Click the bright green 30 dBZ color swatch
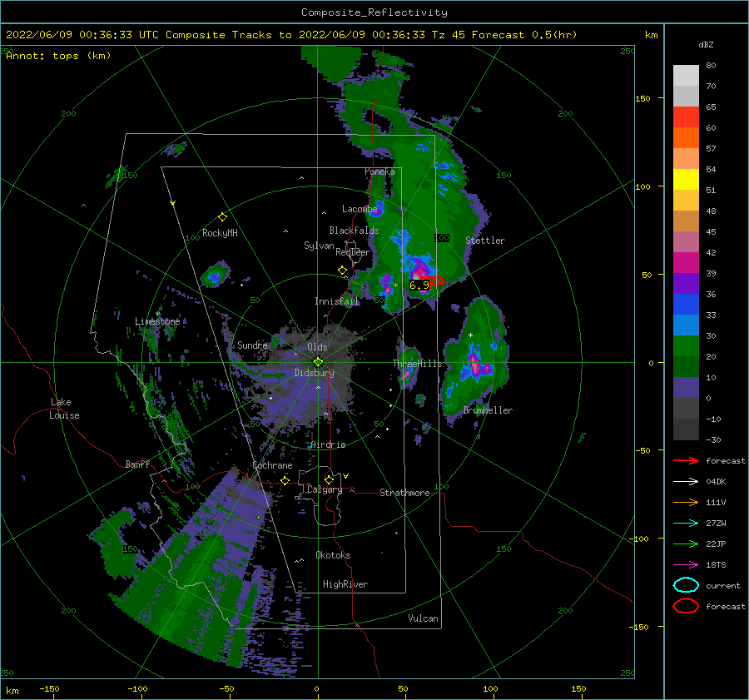Screen dimensions: 749x700 (686, 345)
